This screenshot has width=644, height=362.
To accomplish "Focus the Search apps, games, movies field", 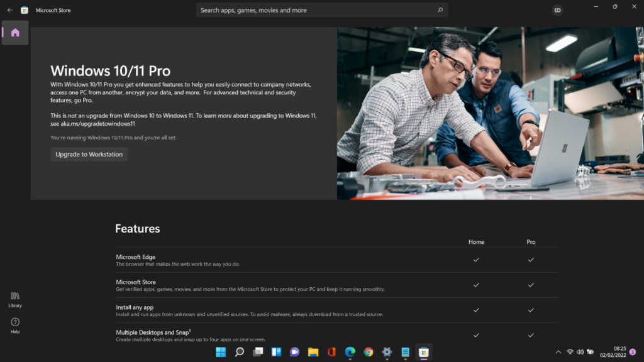I will point(314,10).
